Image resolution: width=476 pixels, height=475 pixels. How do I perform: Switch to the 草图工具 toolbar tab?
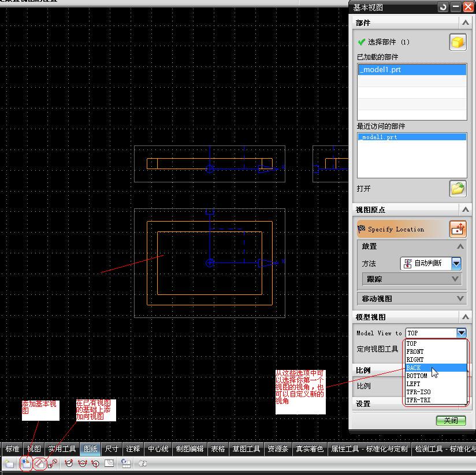246,448
